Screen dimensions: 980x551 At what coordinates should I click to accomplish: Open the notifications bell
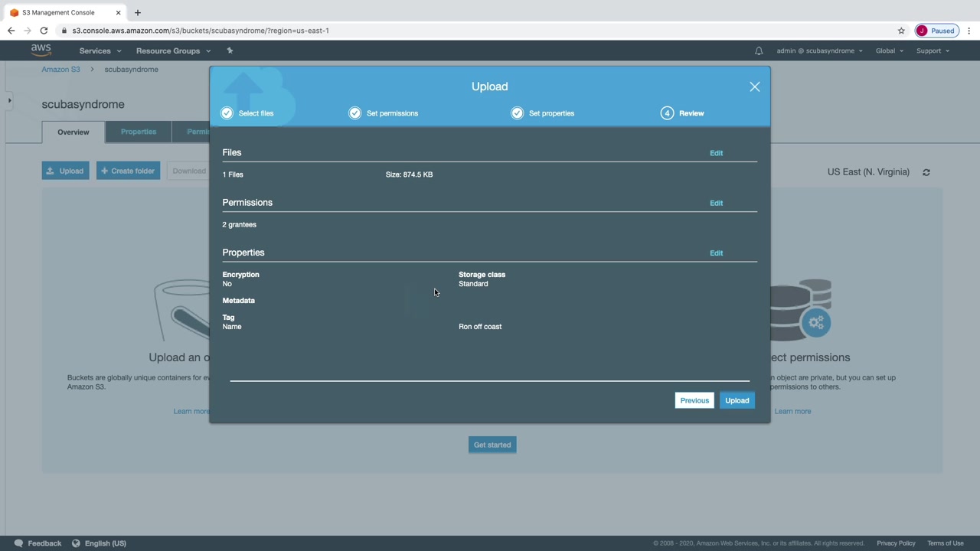(759, 51)
